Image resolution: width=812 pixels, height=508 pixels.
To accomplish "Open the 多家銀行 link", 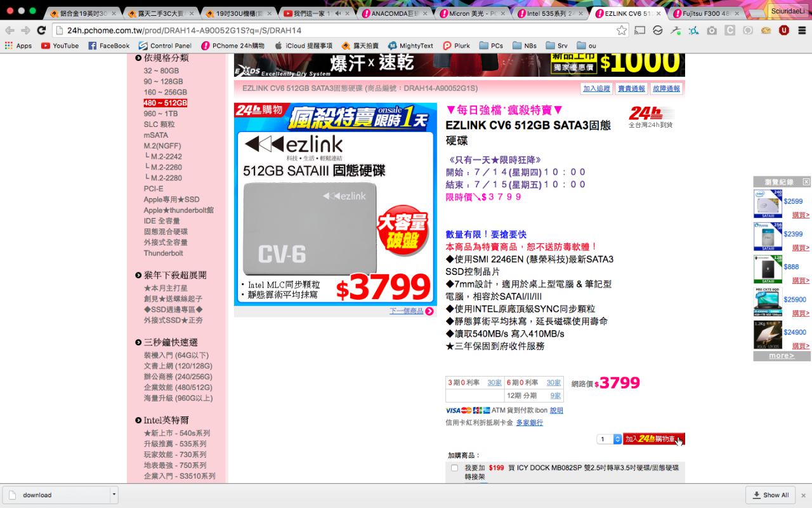I will pos(529,423).
